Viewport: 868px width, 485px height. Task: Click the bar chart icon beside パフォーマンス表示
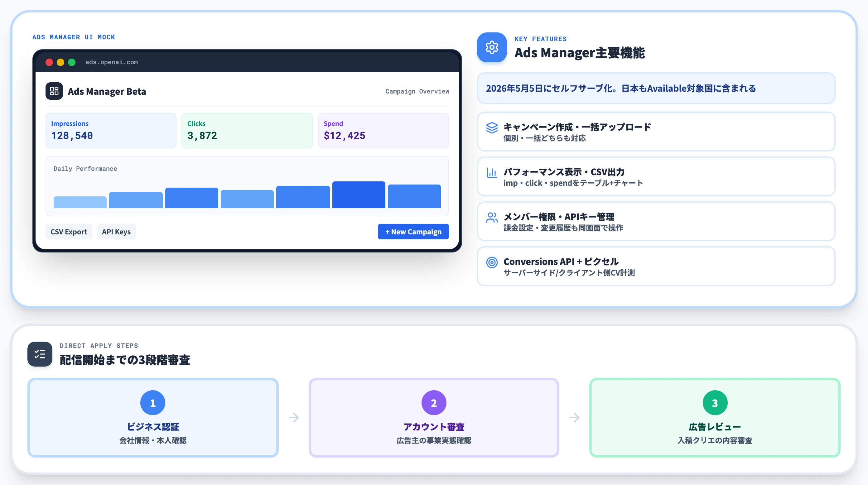coord(492,172)
